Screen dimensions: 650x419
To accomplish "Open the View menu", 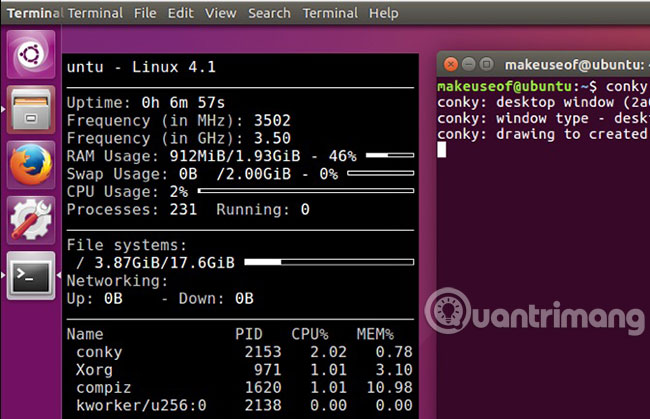I will (221, 13).
